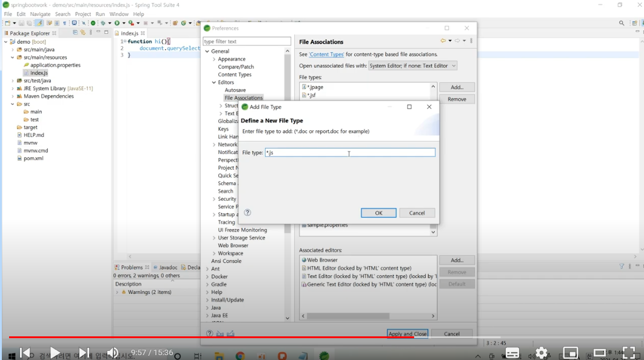The height and width of the screenshot is (360, 644).
Task: Click Preferences tree scroll down arrow
Action: 287,318
